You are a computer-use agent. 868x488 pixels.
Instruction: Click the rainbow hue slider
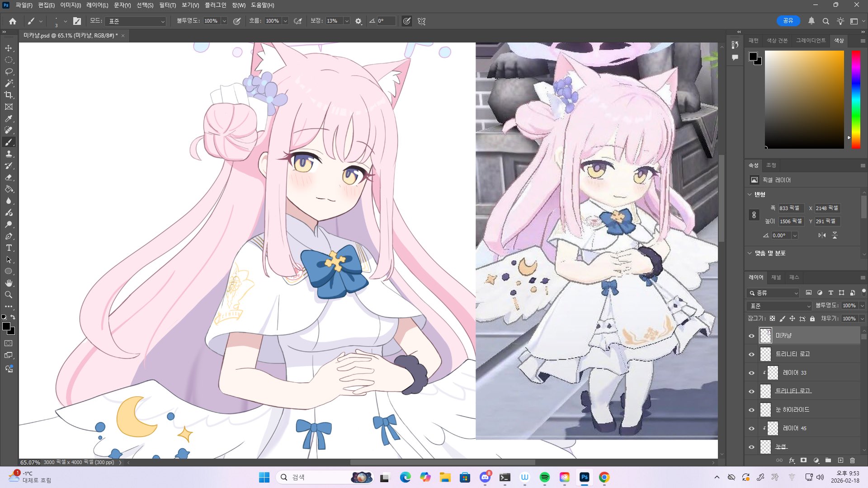856,99
